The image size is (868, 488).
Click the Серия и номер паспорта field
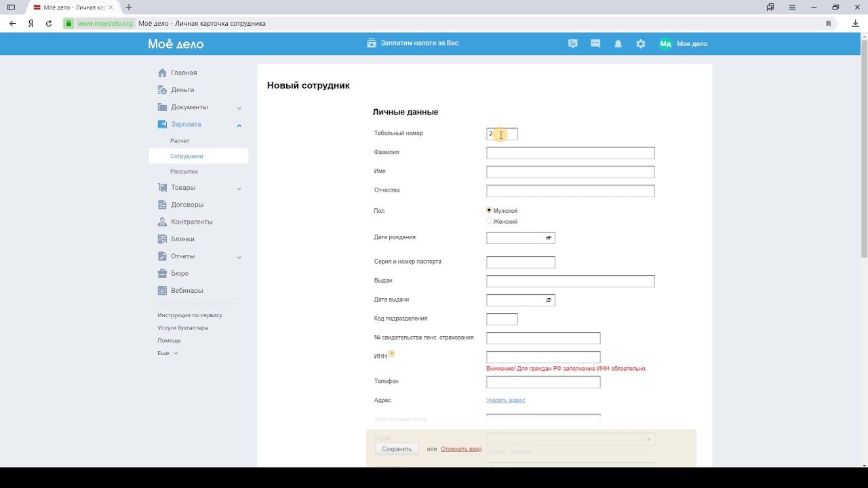point(521,262)
